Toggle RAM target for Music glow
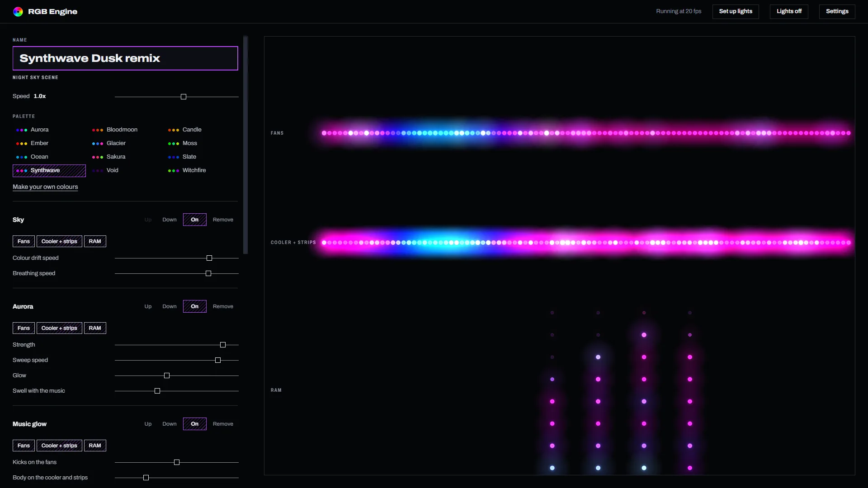The image size is (868, 488). tap(95, 446)
